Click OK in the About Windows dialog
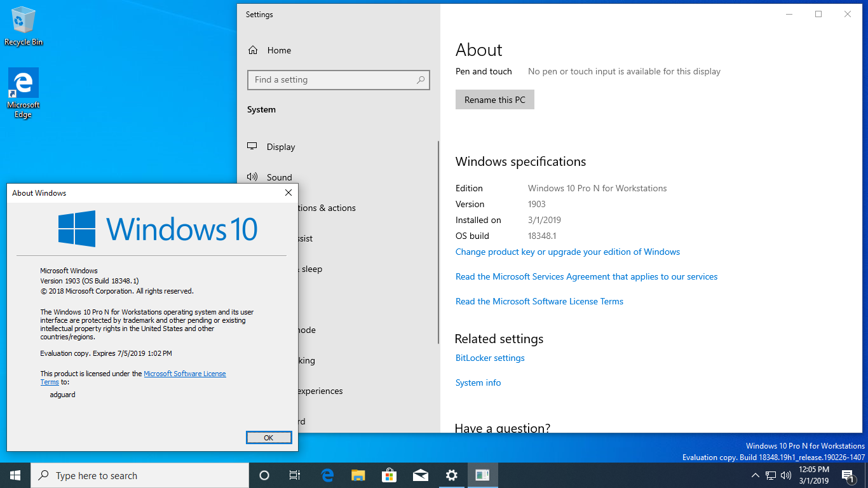 point(269,438)
